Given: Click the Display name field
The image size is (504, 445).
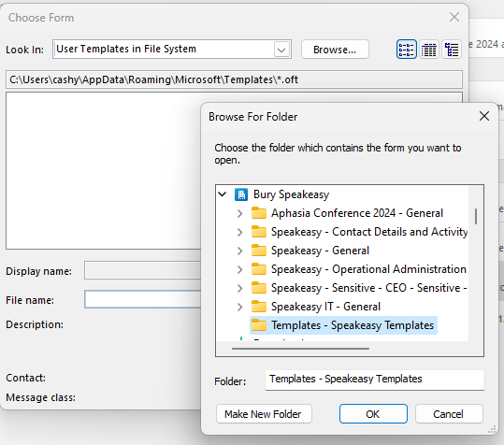Looking at the screenshot, I should [143, 270].
